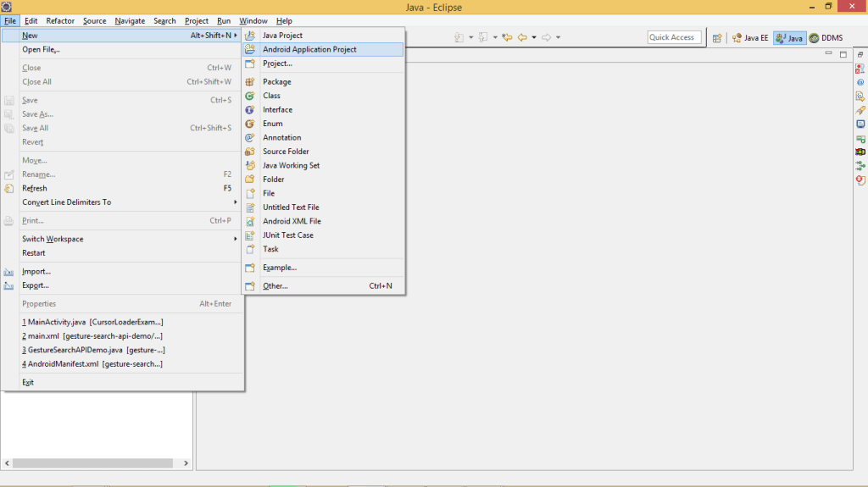Open Other... new wizard

click(x=323, y=285)
